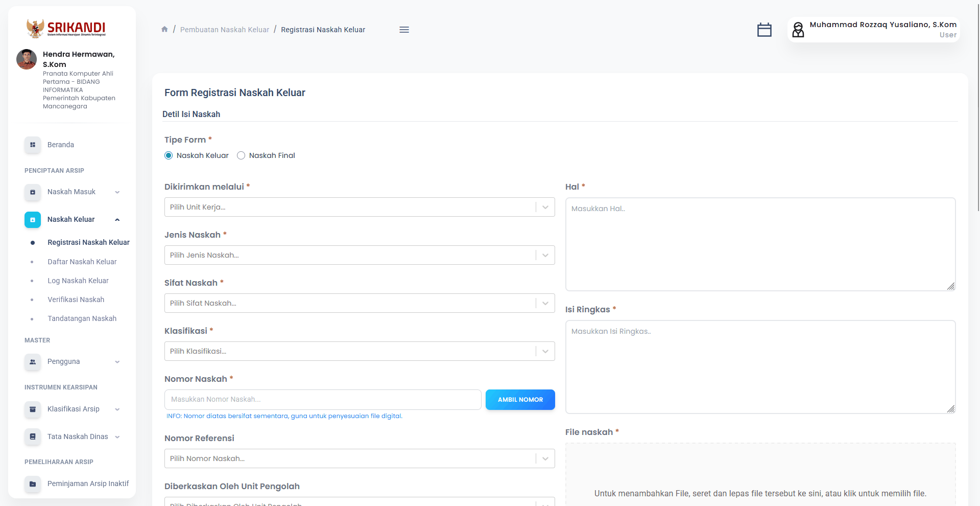Click the Beranda dashboard icon
980x506 pixels.
[33, 145]
